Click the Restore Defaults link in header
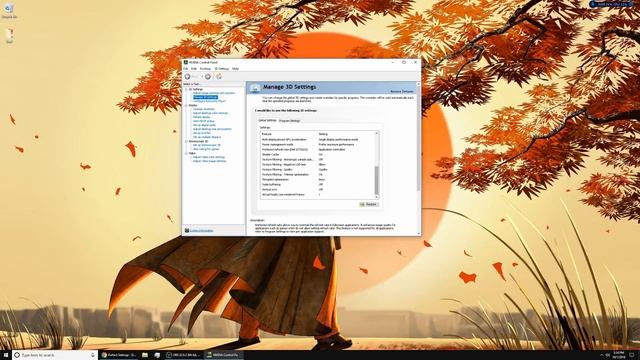Viewport: 640px width, 360px height. pyautogui.click(x=402, y=91)
